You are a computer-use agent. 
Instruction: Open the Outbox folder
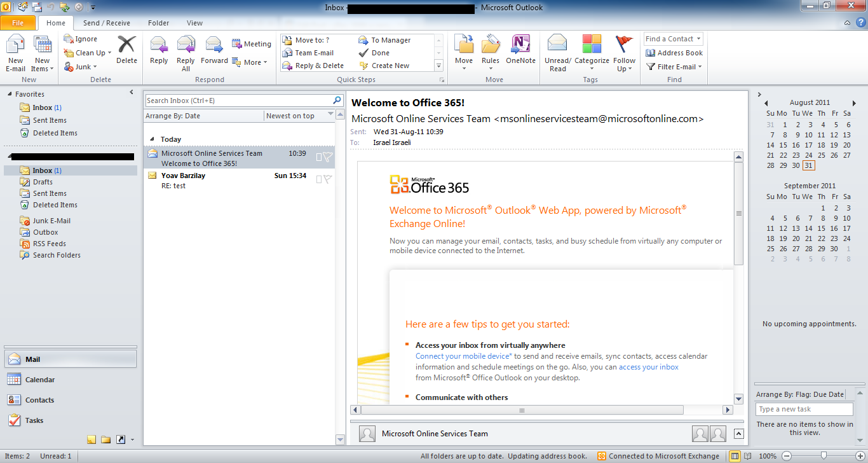coord(46,232)
